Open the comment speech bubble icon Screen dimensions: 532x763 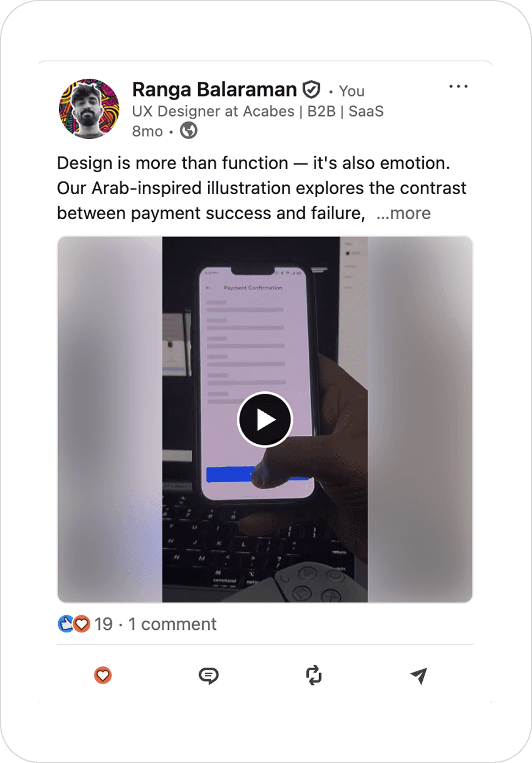point(209,676)
